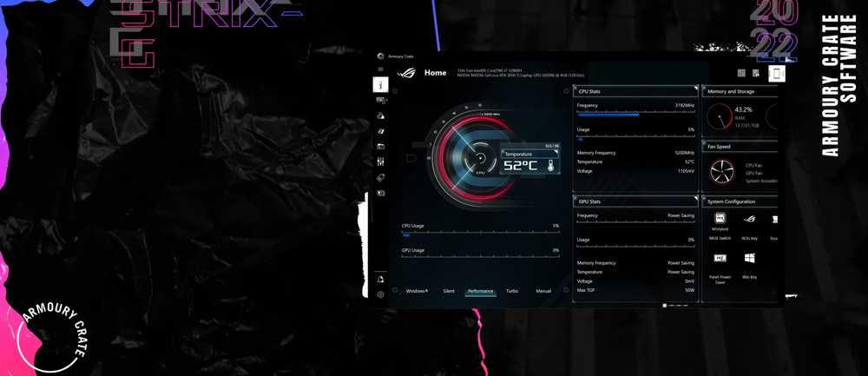Open the Settings gear icon in the sidebar
868x376 pixels.
tap(380, 294)
